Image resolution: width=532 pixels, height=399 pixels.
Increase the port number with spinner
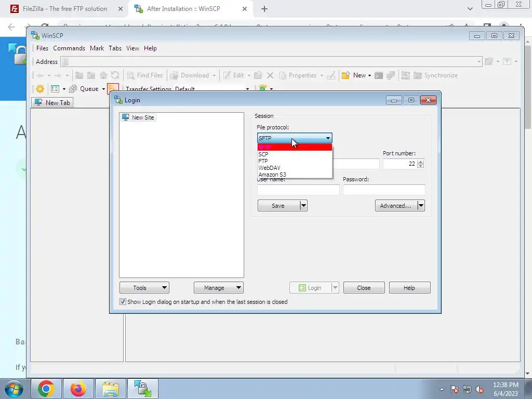tap(421, 162)
